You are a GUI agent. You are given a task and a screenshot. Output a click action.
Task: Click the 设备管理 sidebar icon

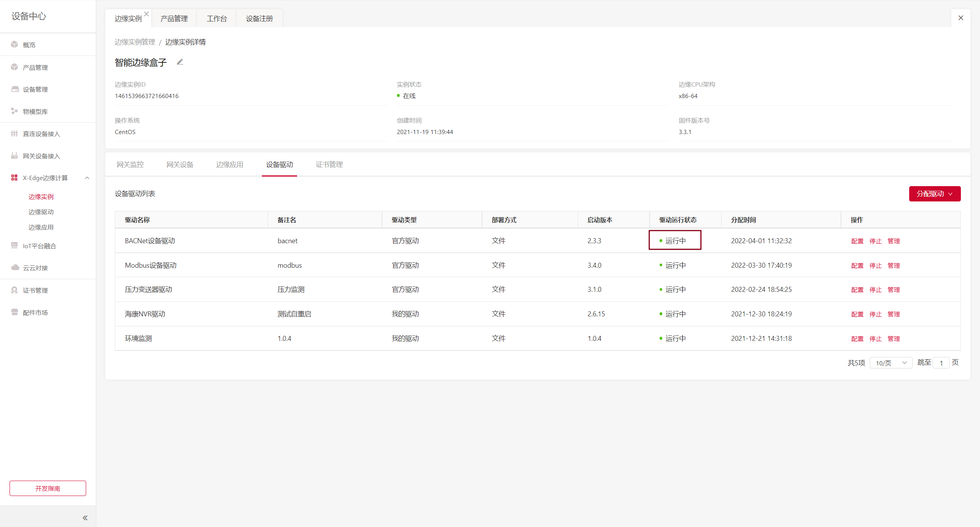(x=15, y=89)
